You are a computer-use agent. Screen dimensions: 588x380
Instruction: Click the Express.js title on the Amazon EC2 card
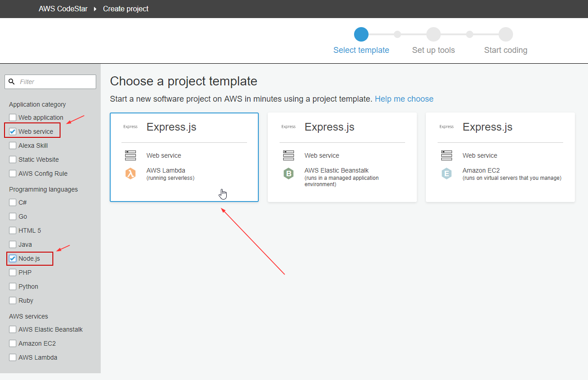(x=488, y=127)
